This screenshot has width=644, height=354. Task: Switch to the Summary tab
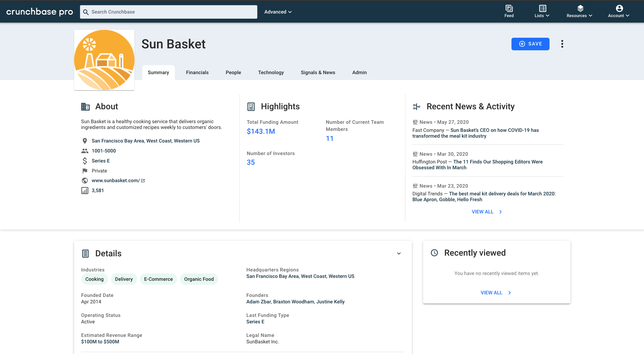point(158,73)
